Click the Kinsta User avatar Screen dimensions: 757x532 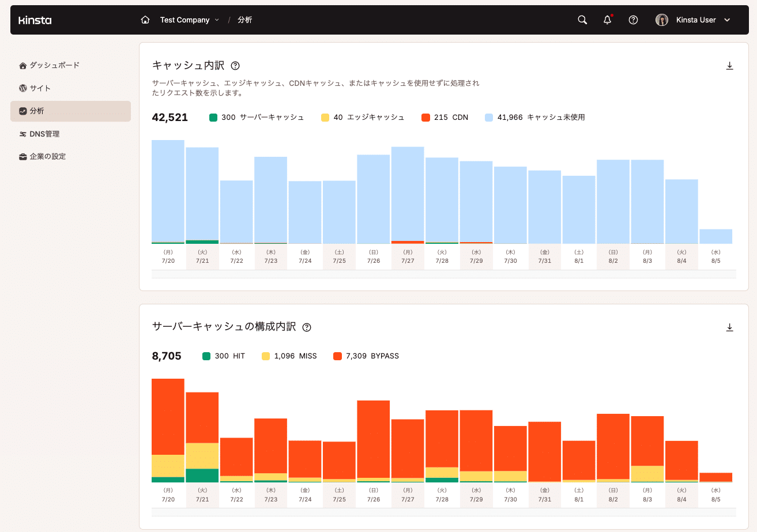(x=662, y=20)
